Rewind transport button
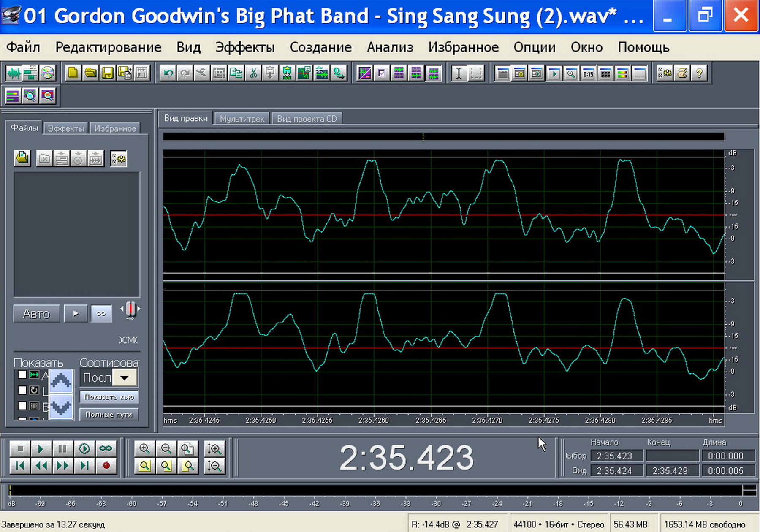 tap(41, 466)
